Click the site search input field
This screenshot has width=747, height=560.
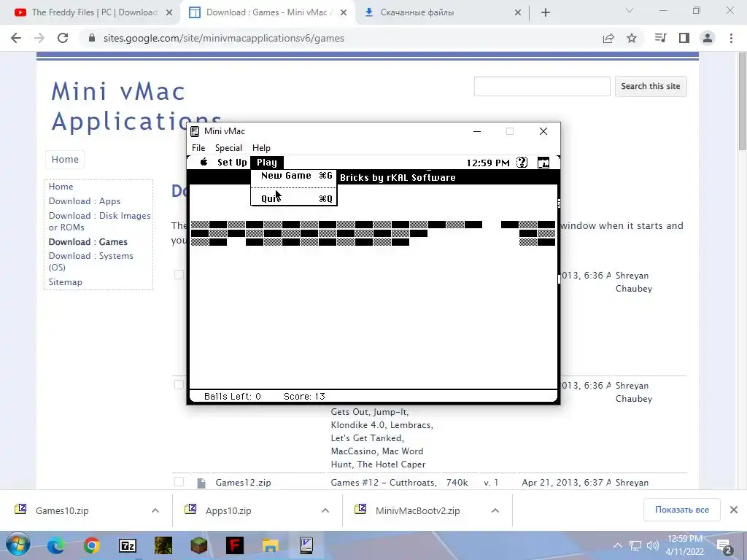tap(542, 86)
